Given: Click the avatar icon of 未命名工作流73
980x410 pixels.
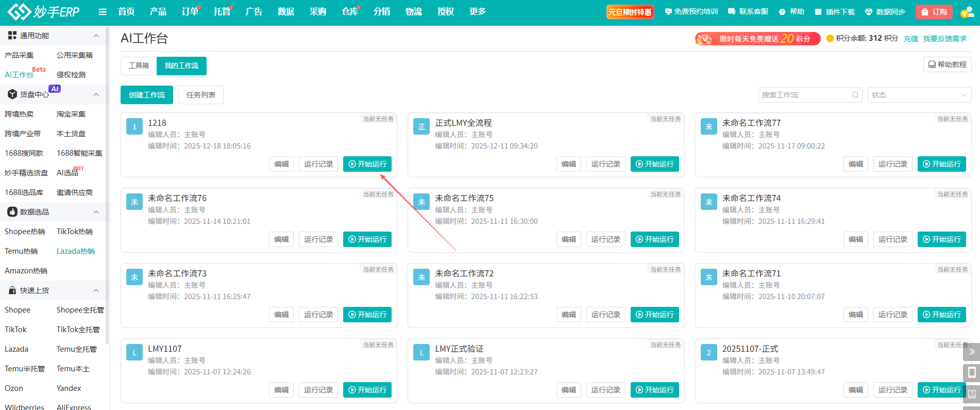Looking at the screenshot, I should click(134, 277).
